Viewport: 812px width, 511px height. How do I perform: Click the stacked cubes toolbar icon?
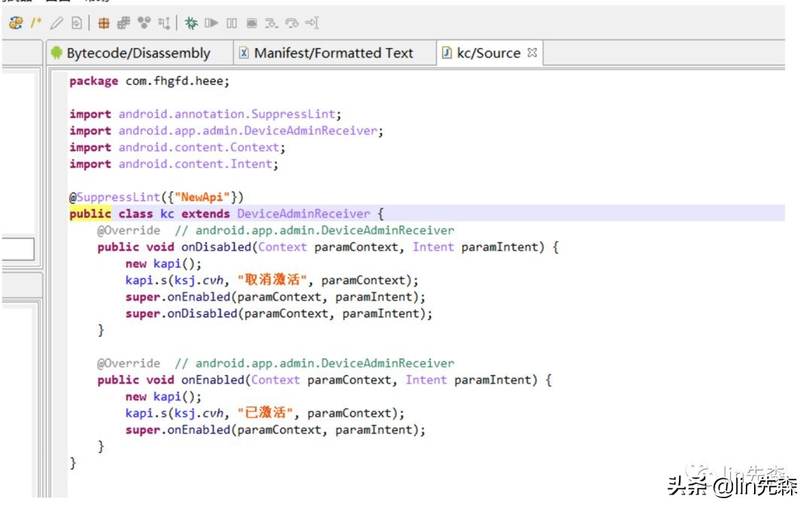124,23
